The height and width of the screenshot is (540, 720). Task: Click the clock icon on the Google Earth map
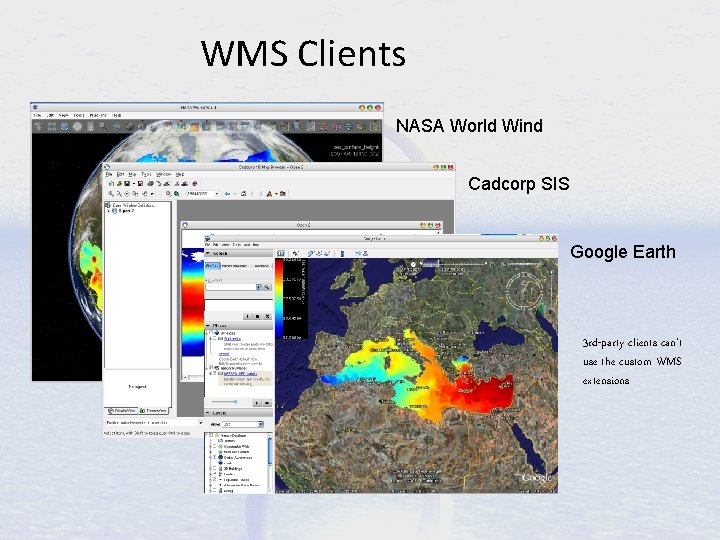[413, 264]
